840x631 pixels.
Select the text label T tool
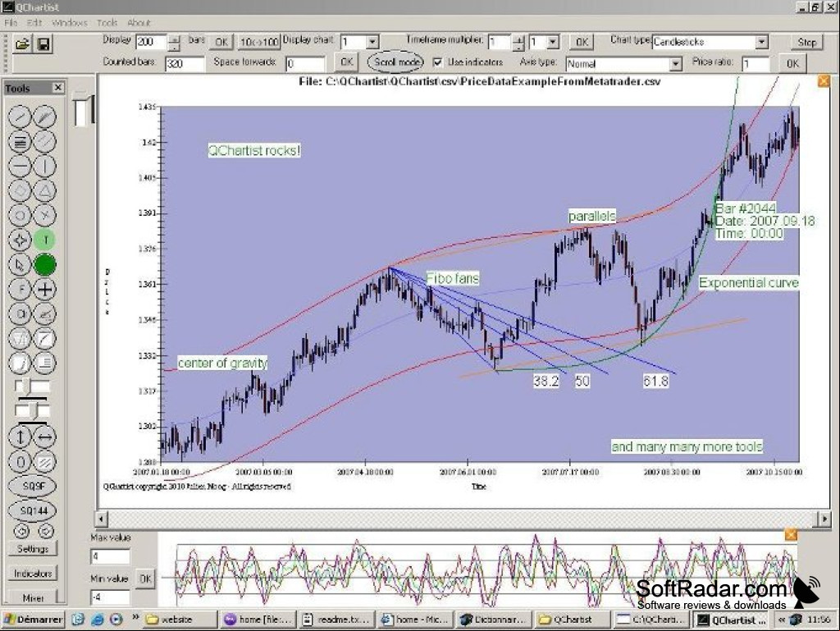pos(45,240)
